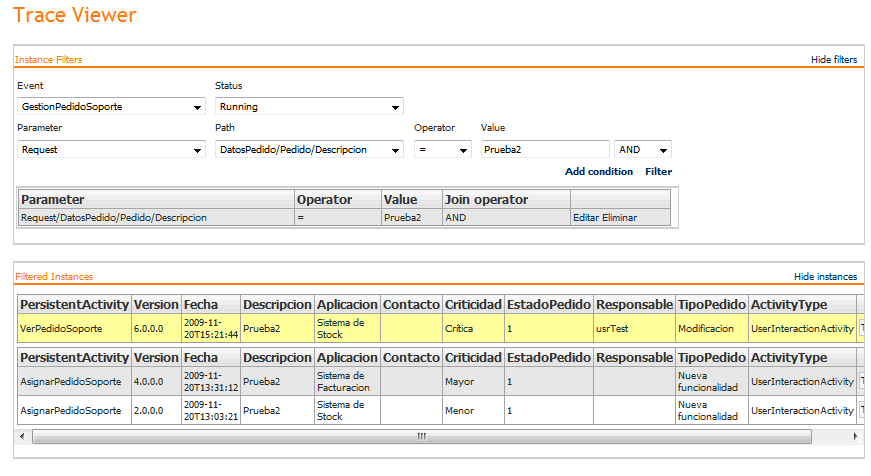
Task: Click the Value input field containing Prueba2
Action: [x=545, y=149]
